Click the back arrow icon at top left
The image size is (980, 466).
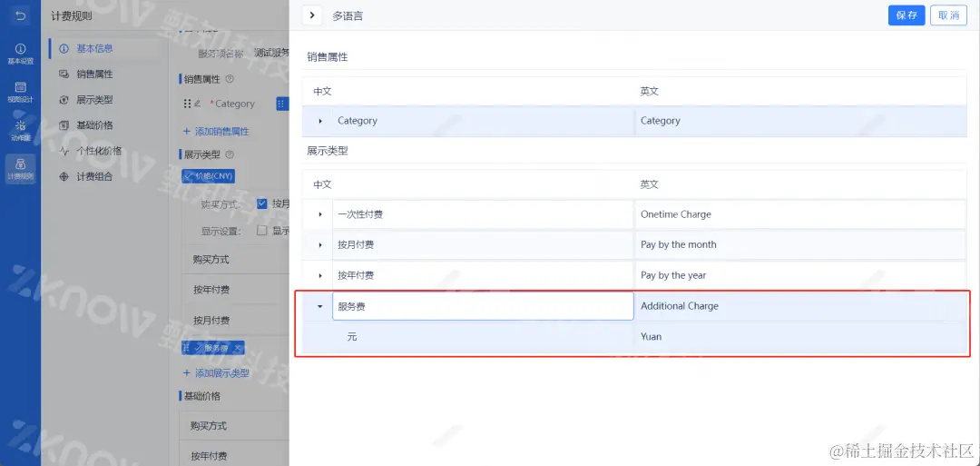[x=20, y=15]
